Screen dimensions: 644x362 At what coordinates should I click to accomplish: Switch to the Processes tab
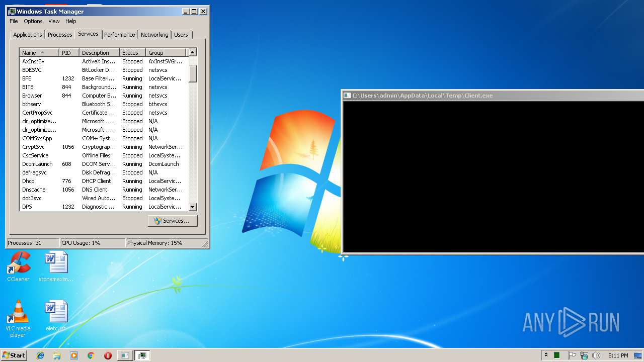click(60, 35)
